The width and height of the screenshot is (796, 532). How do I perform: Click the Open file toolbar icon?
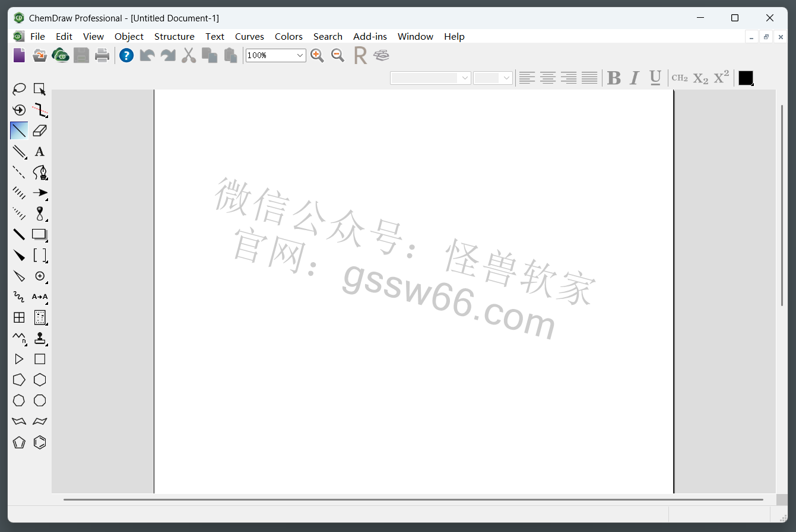(40, 55)
